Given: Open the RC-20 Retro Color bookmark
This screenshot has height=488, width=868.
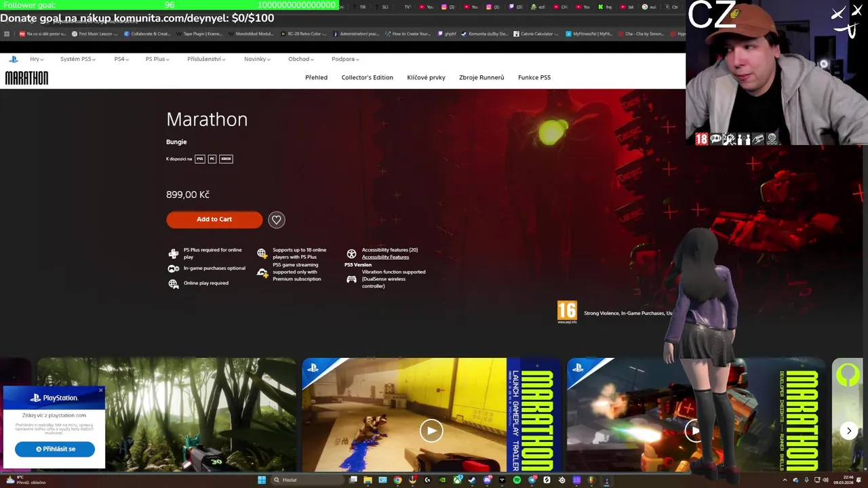Looking at the screenshot, I should (302, 33).
